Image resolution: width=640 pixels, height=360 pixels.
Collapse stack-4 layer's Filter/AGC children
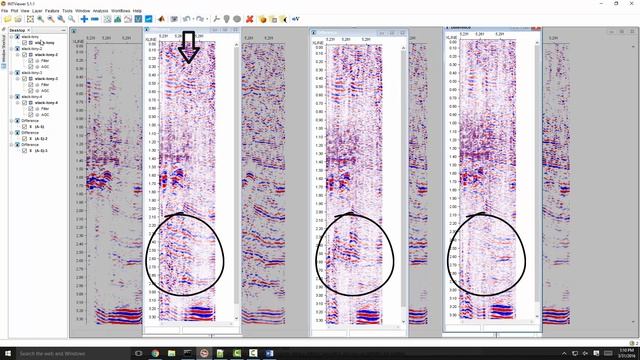(x=18, y=103)
